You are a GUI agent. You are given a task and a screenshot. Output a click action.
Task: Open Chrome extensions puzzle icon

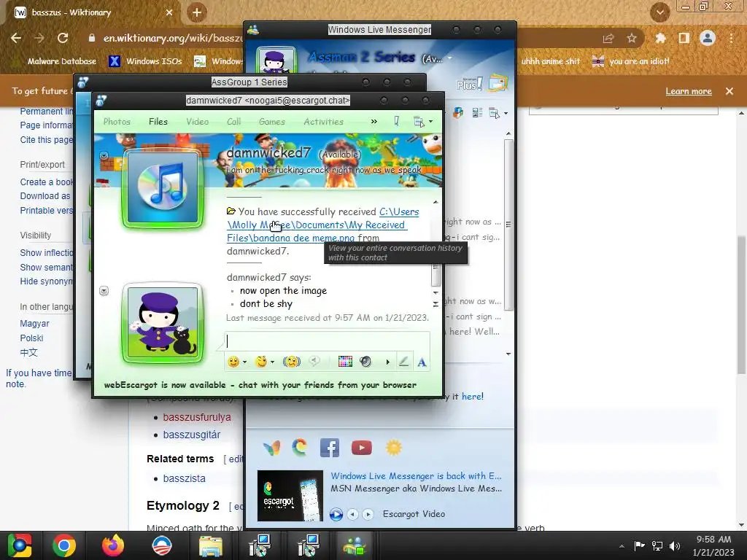660,38
